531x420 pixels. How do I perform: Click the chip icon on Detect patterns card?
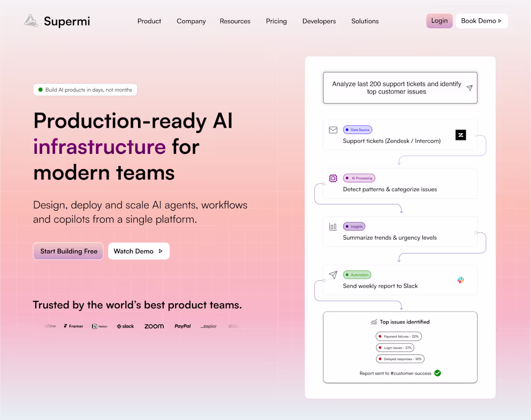pos(333,178)
